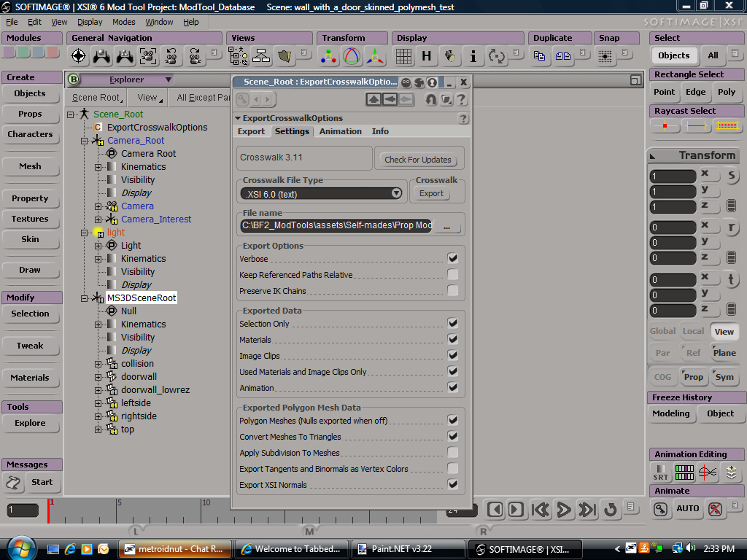Toggle Convert Meshes To Triangles checkbox

click(452, 436)
